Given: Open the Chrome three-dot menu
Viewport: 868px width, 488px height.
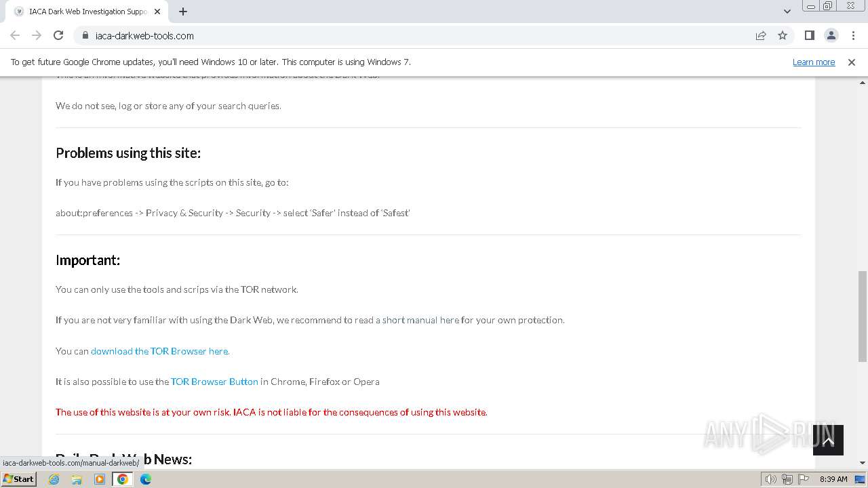Looking at the screenshot, I should [852, 35].
